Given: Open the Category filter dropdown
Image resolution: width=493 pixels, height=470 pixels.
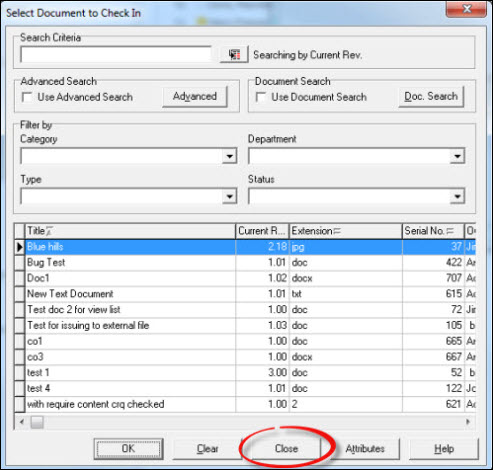Looking at the screenshot, I should coord(230,156).
